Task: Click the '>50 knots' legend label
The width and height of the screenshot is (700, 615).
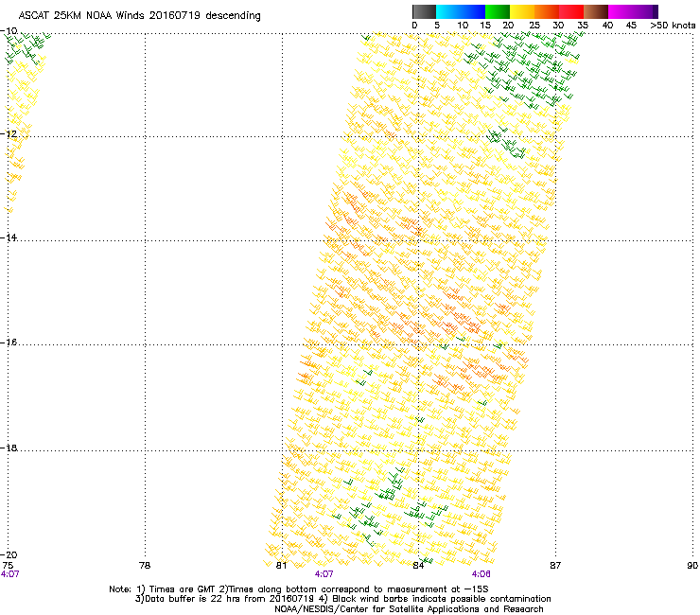Action: coord(673,26)
